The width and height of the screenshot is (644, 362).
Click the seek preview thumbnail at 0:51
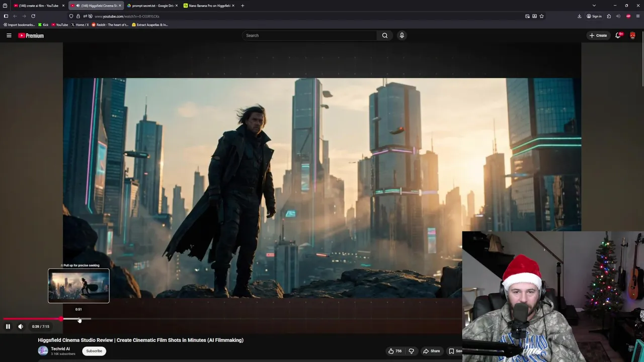[x=78, y=286]
